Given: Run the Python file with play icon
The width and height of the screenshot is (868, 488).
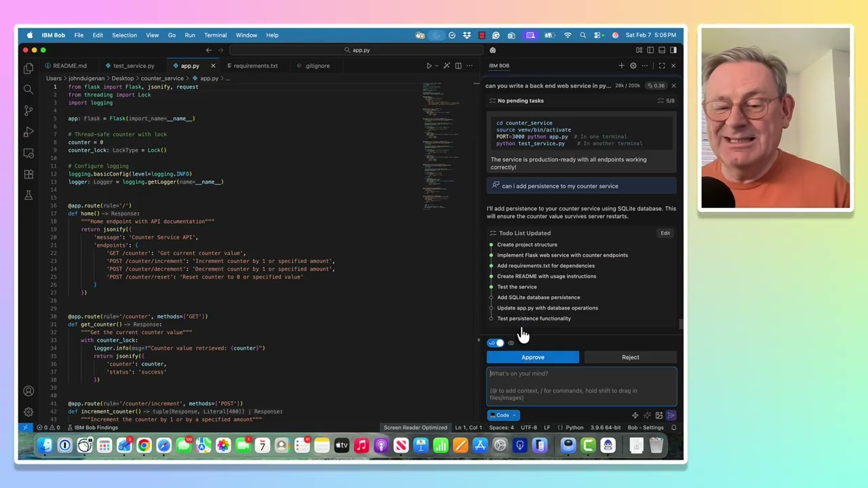Looking at the screenshot, I should tap(429, 66).
